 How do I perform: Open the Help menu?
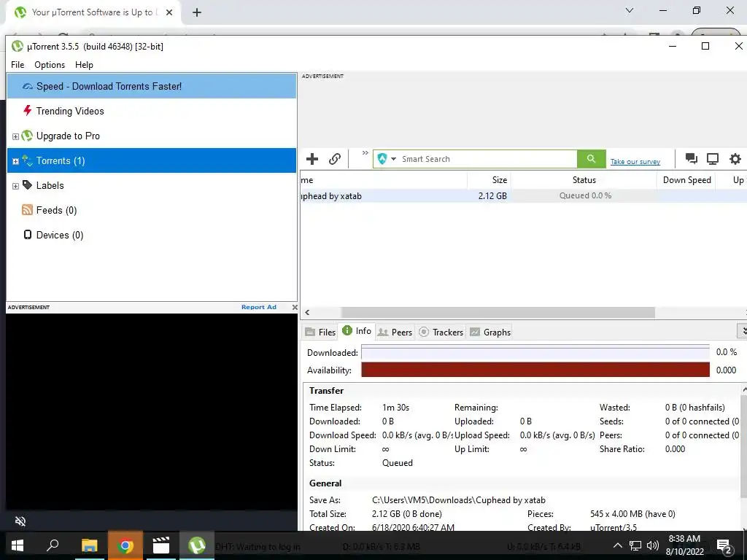(x=85, y=65)
